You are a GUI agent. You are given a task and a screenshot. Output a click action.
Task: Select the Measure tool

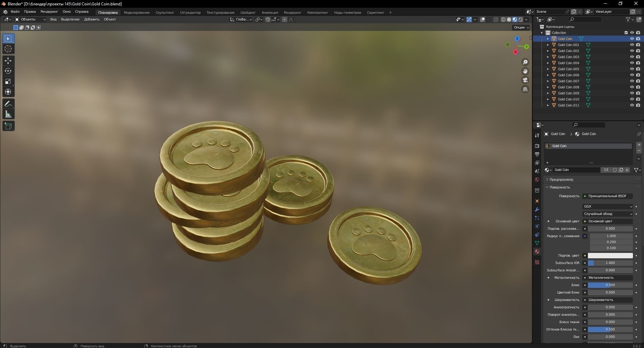[8, 114]
